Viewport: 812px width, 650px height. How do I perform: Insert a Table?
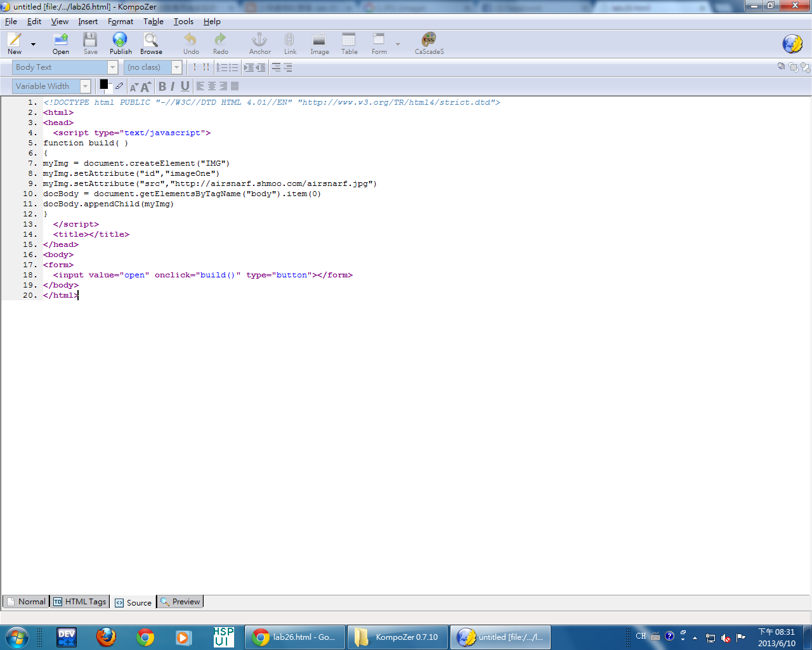tap(349, 44)
